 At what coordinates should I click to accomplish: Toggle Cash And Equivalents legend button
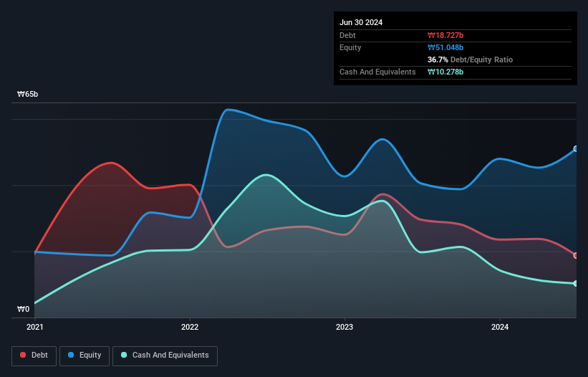pyautogui.click(x=165, y=355)
